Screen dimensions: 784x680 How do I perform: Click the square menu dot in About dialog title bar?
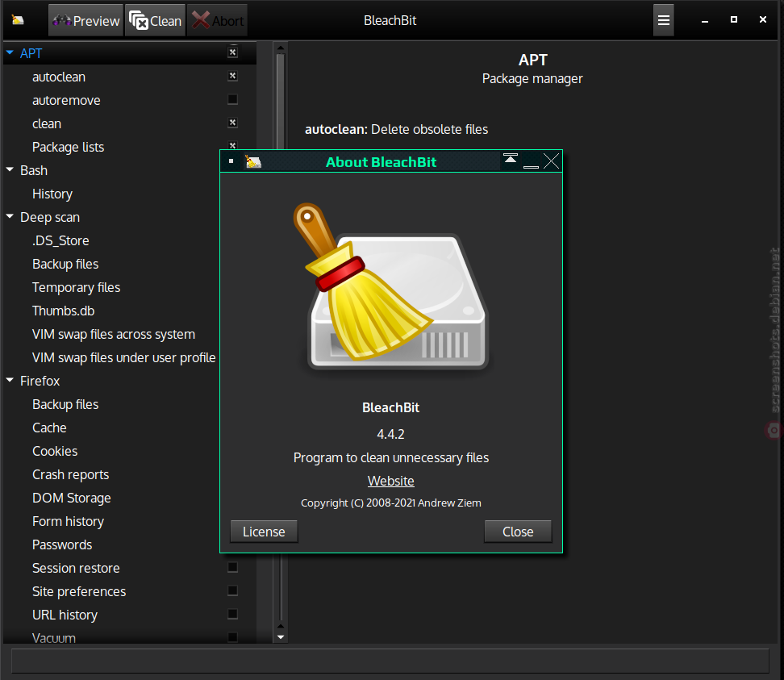click(x=231, y=161)
